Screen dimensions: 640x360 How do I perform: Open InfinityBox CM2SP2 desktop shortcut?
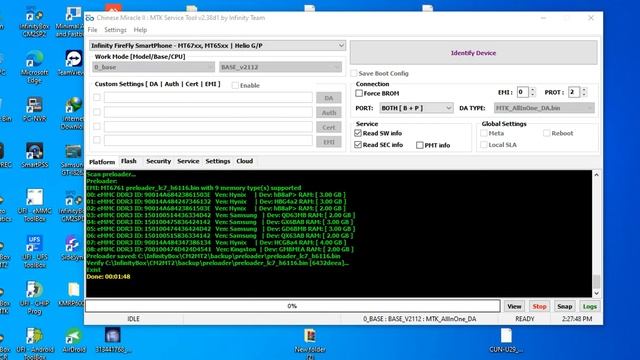(34, 22)
